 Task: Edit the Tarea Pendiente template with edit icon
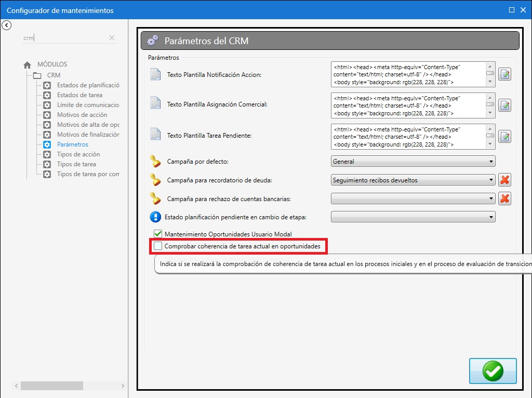[x=504, y=137]
